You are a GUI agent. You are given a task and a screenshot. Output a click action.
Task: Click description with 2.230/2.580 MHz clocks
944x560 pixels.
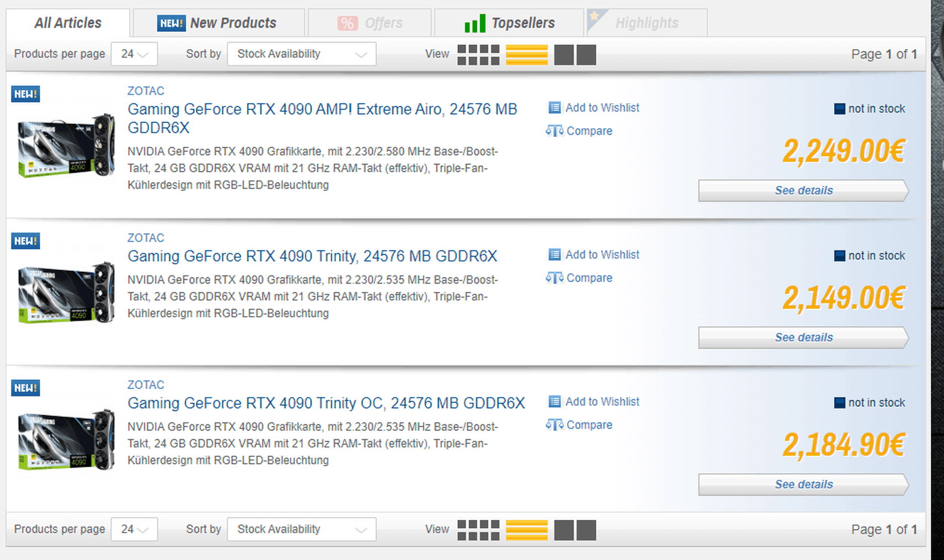click(313, 168)
